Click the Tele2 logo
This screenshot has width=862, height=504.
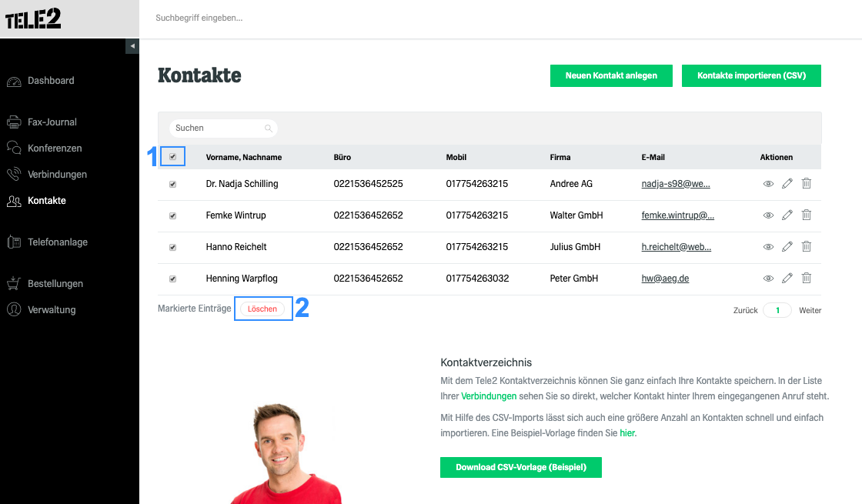coord(33,18)
